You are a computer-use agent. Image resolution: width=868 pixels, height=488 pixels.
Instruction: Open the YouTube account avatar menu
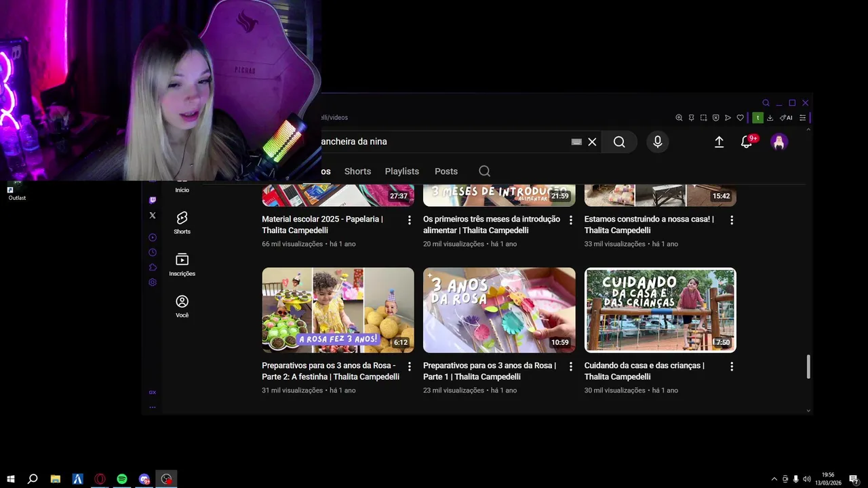[x=779, y=142]
